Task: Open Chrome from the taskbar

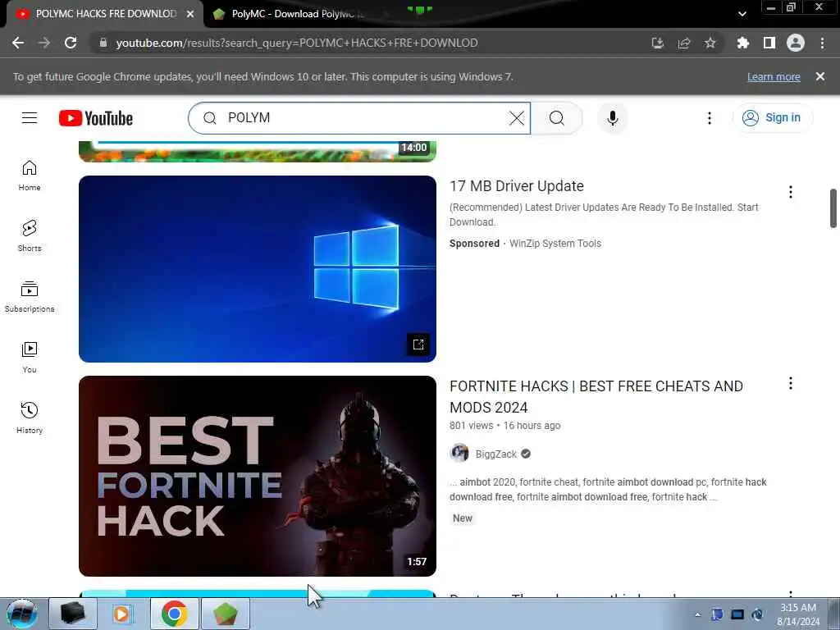Action: click(174, 614)
